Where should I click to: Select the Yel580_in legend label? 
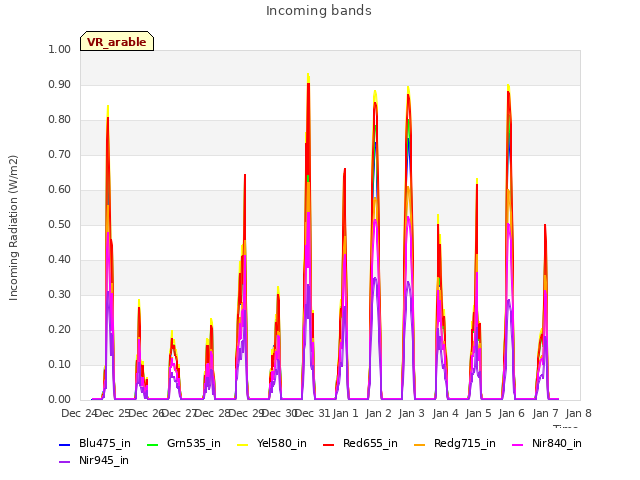(x=282, y=444)
